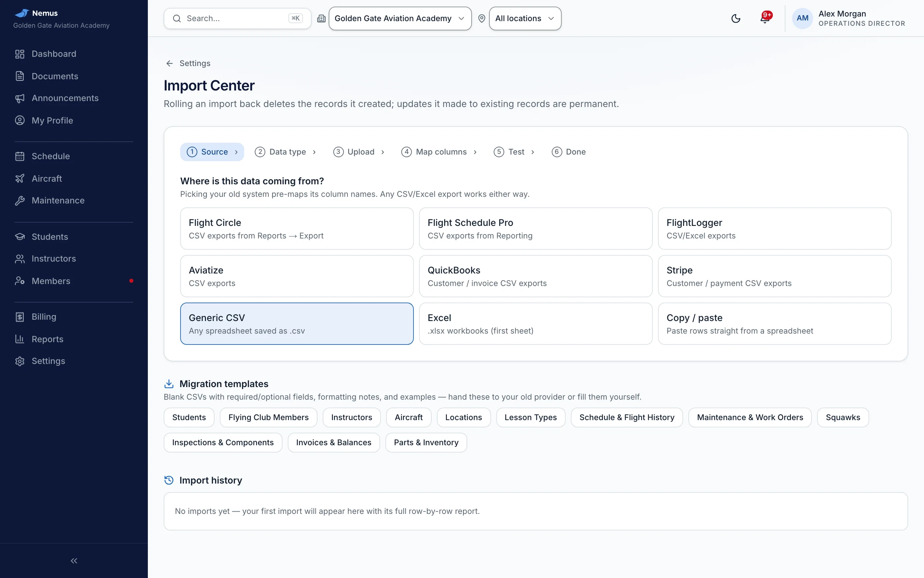Go to Map columns step
The width and height of the screenshot is (924, 578).
(439, 152)
